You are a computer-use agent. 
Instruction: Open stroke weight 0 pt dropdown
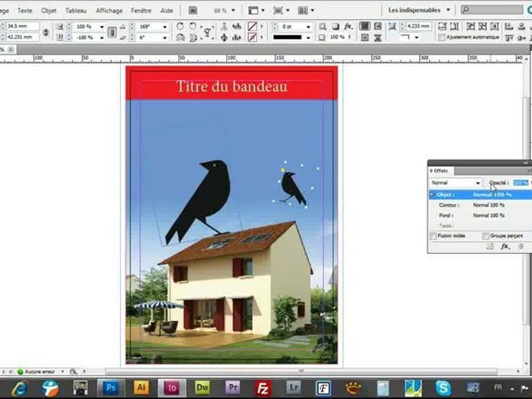pos(308,27)
